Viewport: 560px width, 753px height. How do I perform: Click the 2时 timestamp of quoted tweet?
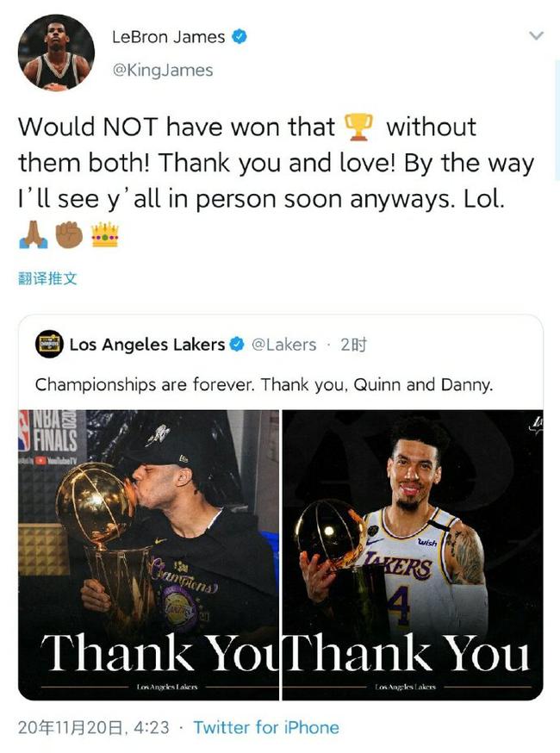click(353, 345)
